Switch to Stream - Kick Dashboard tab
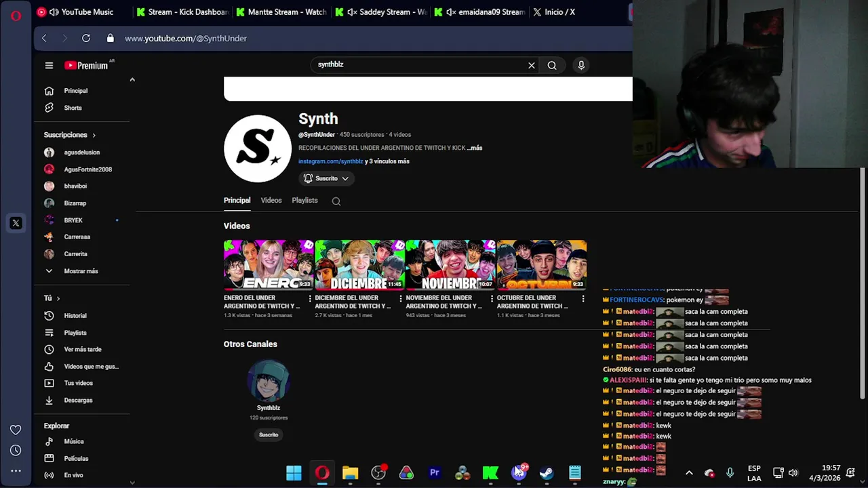 [x=181, y=12]
